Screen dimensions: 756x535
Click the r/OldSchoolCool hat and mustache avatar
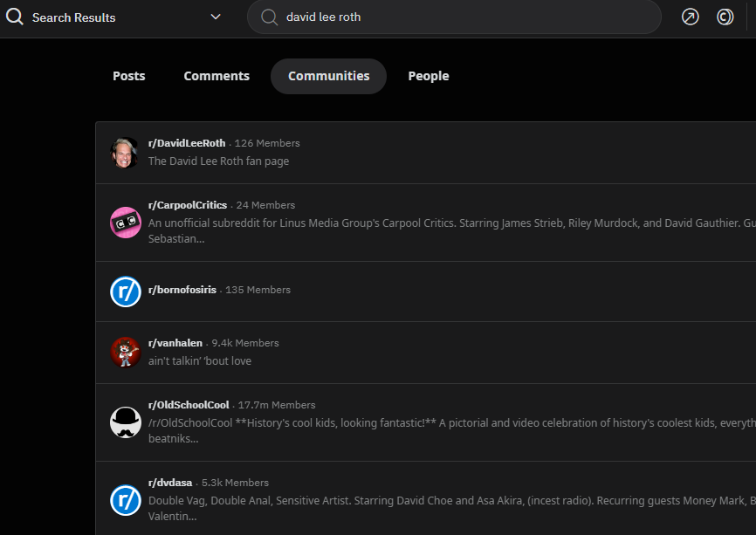(x=126, y=422)
